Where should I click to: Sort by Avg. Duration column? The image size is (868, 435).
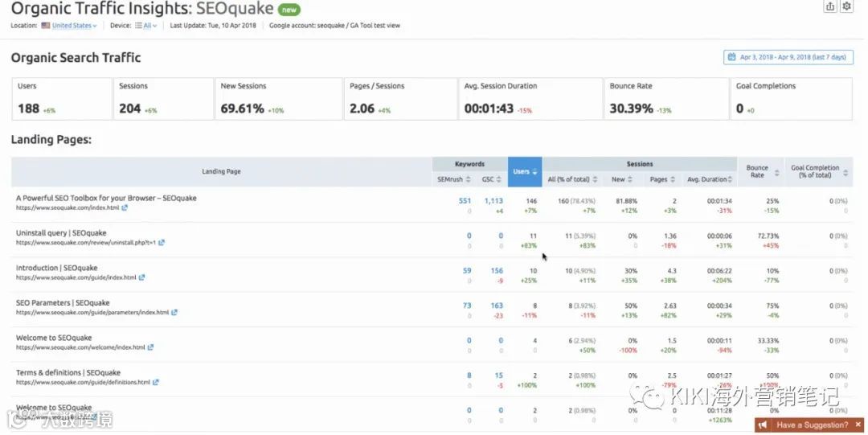tap(710, 179)
